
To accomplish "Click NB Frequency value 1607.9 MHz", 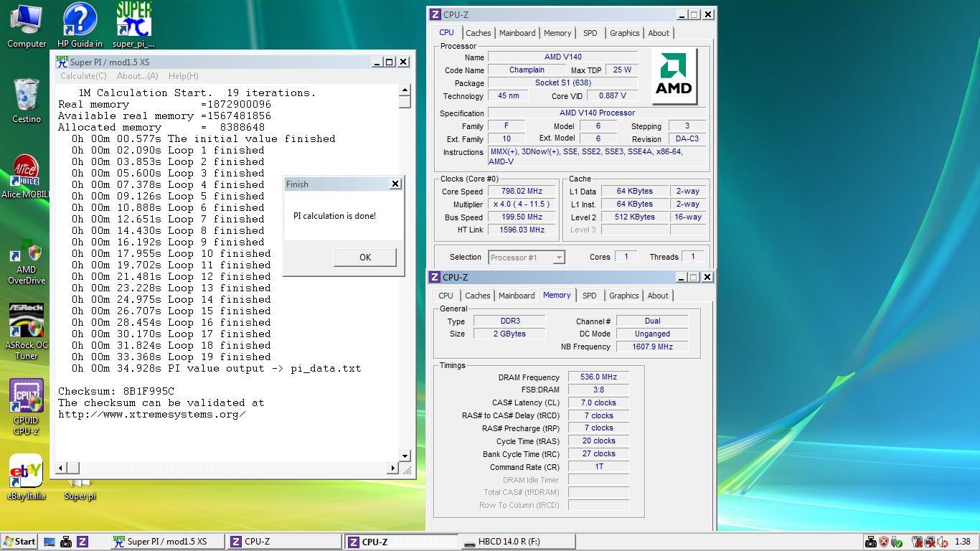I will (652, 347).
